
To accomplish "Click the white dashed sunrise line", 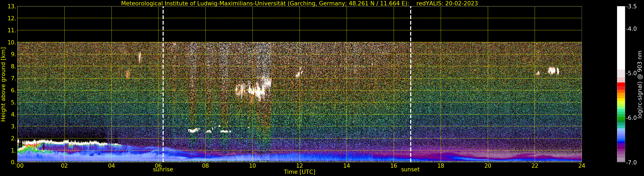I will coord(163,84).
